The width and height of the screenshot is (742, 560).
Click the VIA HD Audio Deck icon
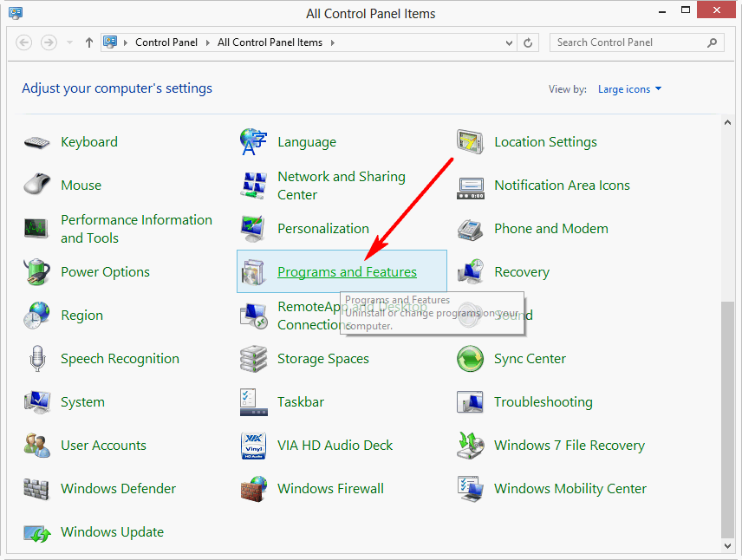(254, 446)
